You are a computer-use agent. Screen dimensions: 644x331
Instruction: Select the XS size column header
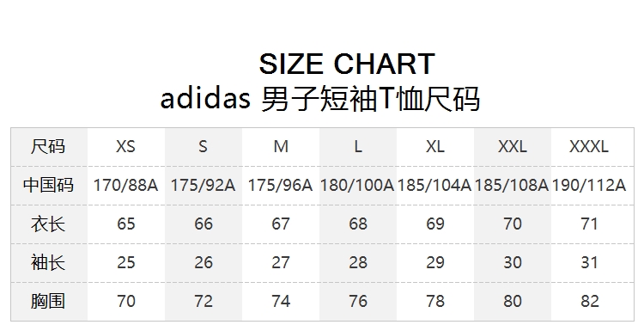[x=125, y=146]
